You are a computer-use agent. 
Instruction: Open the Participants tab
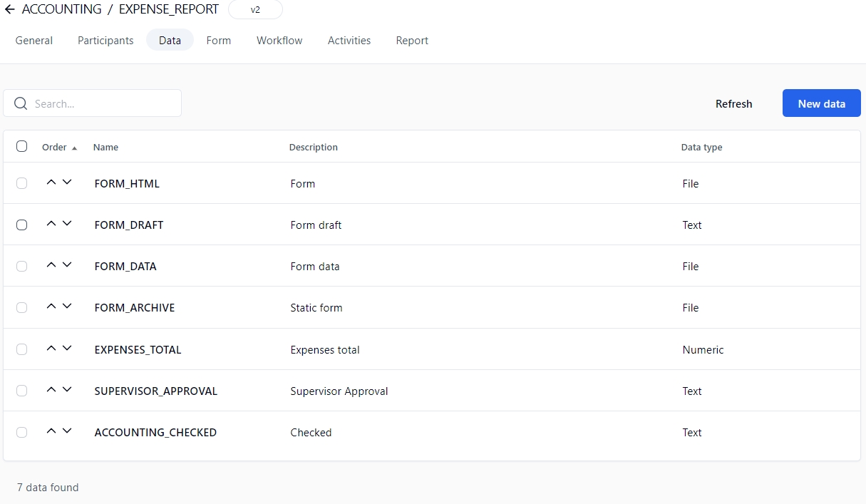[x=105, y=41]
